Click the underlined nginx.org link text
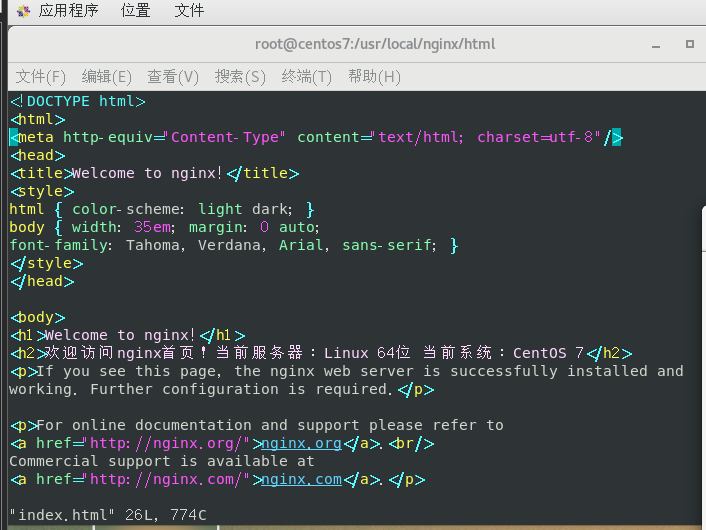706x530 pixels. [x=301, y=444]
